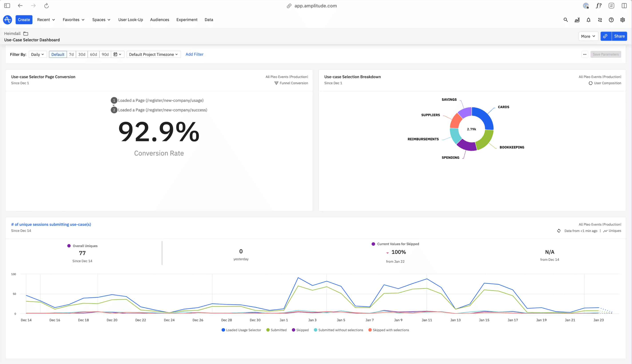Open the Daily interval dropdown
Screen dimensions: 632x364
pos(38,54)
